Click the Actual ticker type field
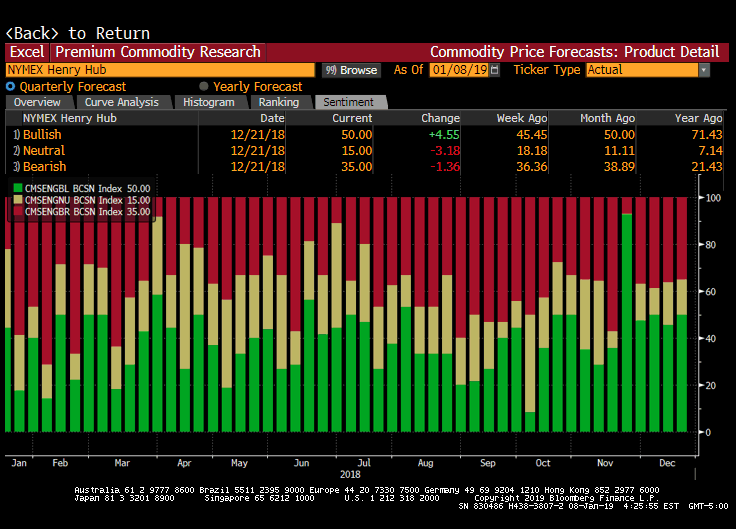Image resolution: width=736 pixels, height=529 pixels. pyautogui.click(x=642, y=70)
